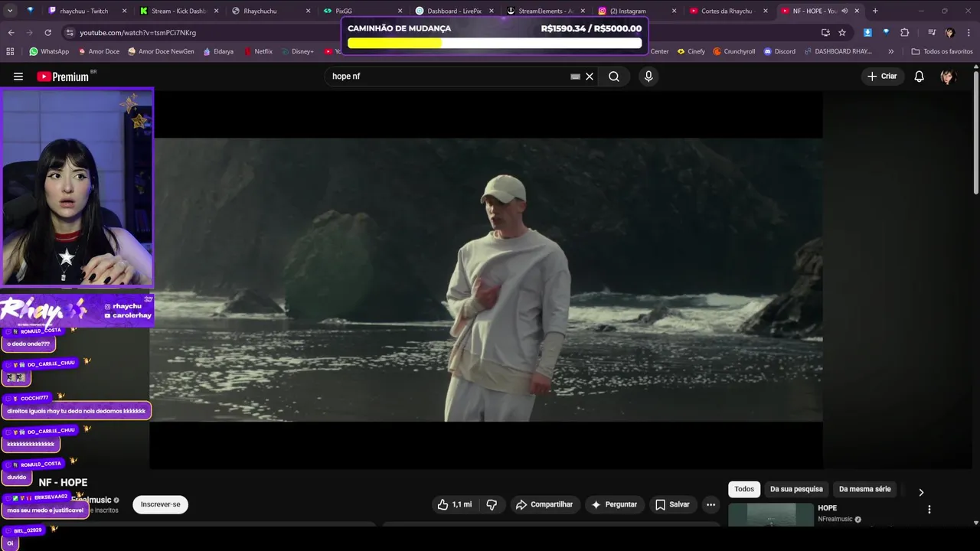Open the tab search dropdown arrow
The height and width of the screenshot is (551, 980).
click(10, 11)
